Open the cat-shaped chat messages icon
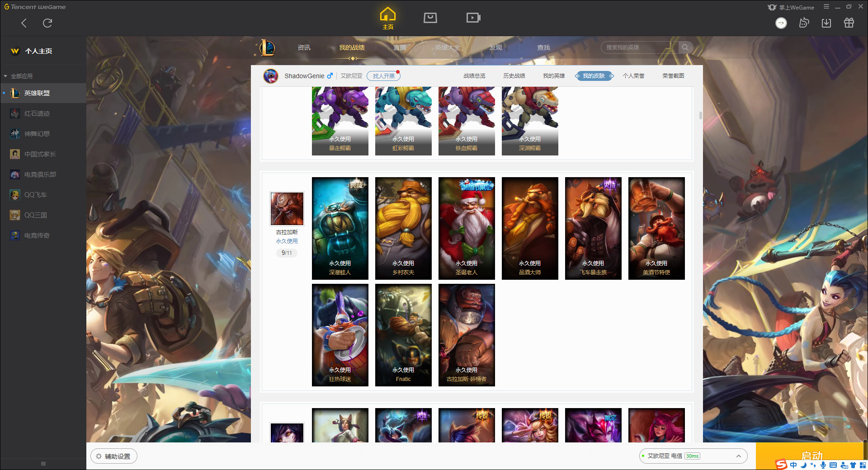This screenshot has width=868, height=470. [x=804, y=23]
